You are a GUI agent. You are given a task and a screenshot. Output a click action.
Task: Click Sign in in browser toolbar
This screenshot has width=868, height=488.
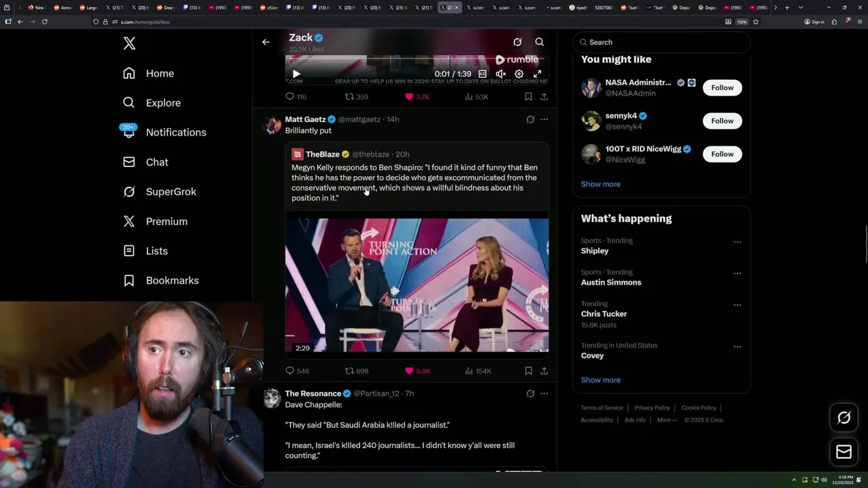pyautogui.click(x=814, y=22)
